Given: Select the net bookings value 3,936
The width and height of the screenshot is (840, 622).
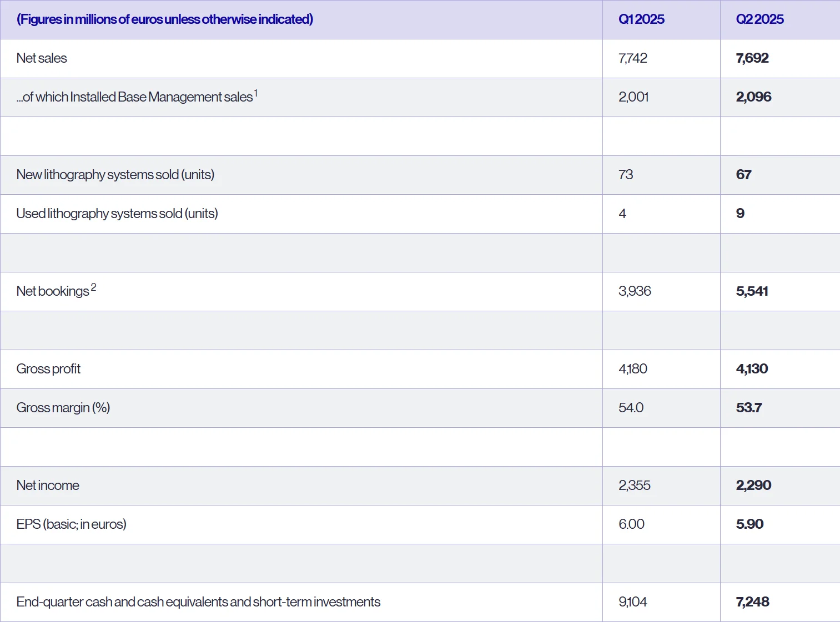Looking at the screenshot, I should tap(635, 291).
